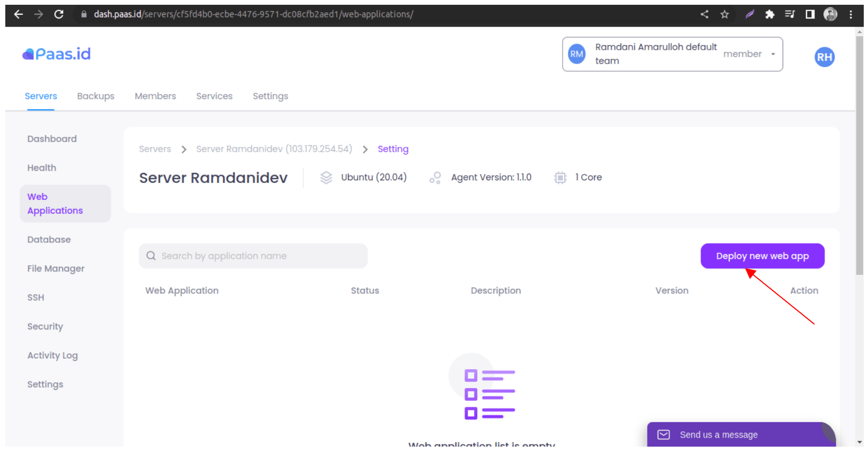Image resolution: width=868 pixels, height=453 pixels.
Task: Open File Manager in sidebar
Action: click(x=56, y=268)
